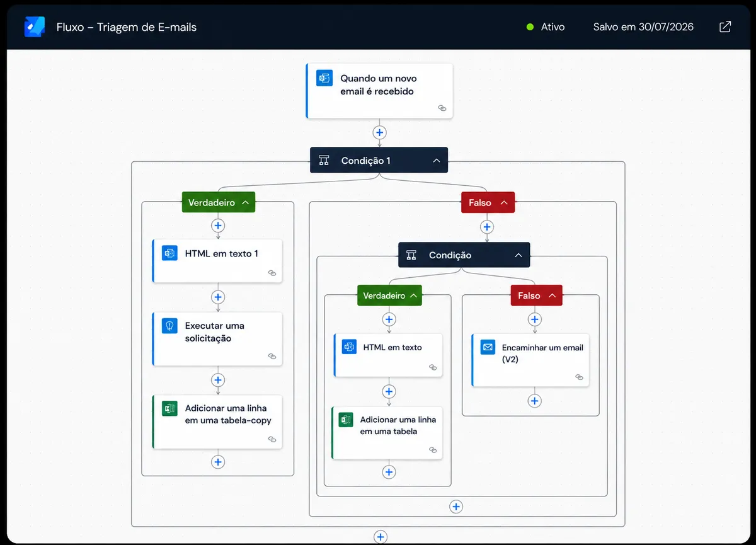Click Excel icon on Adicionar uma linha em uma tabela
Viewport: 756px width, 545px height.
pos(346,420)
